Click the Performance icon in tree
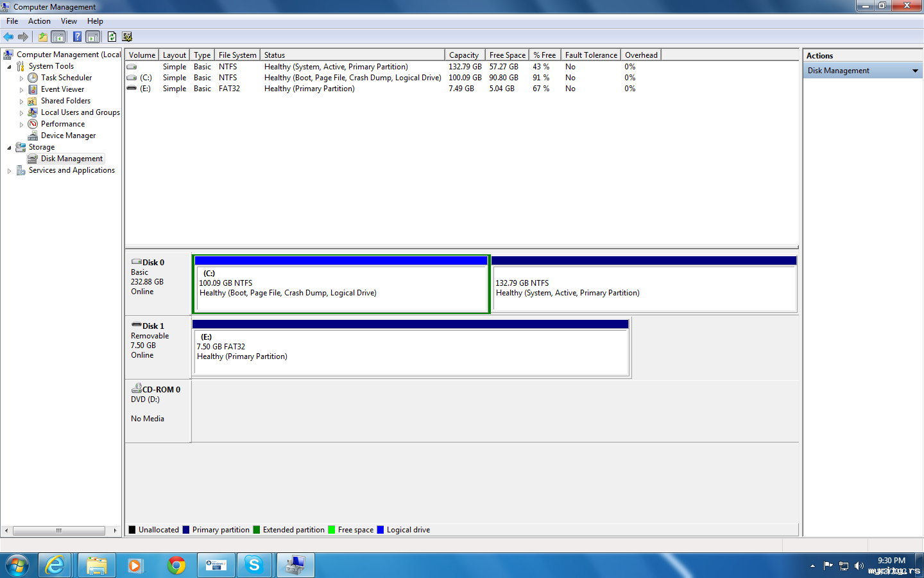Viewport: 924px width, 578px height. point(33,124)
